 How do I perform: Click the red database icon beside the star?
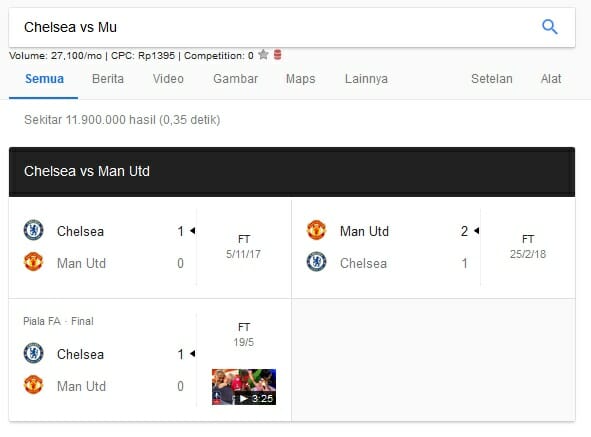(277, 55)
